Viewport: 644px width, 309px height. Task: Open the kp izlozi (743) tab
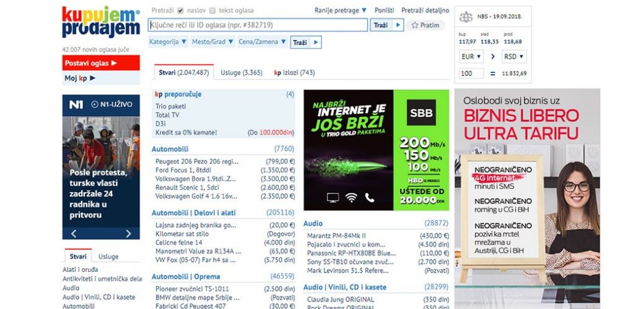(x=294, y=73)
